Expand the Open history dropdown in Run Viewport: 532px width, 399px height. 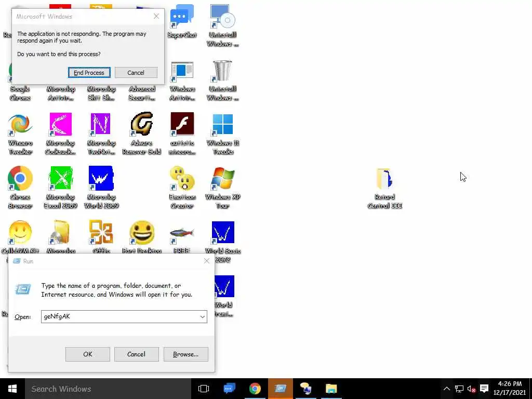tap(202, 316)
